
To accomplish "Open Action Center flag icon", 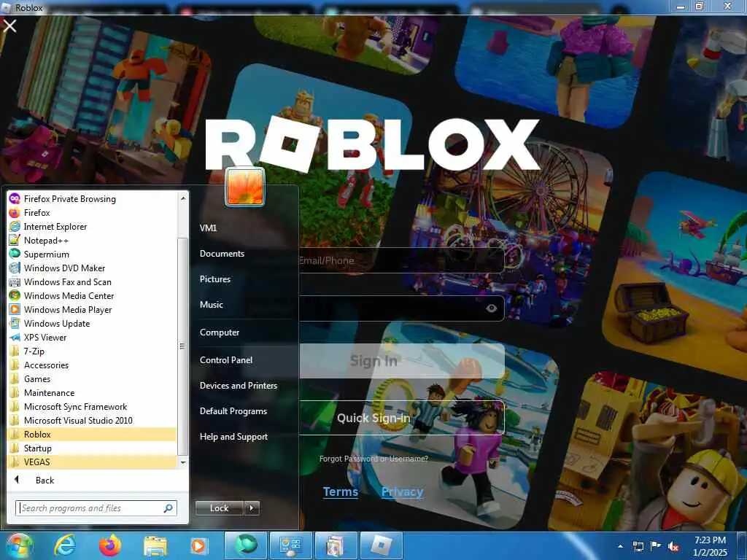I will click(656, 546).
